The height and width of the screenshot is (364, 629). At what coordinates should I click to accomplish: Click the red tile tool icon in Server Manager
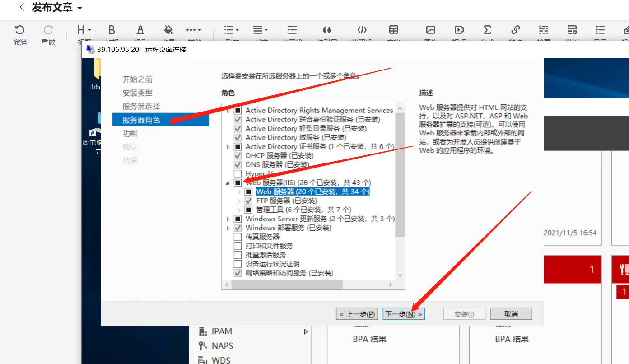pos(624,270)
